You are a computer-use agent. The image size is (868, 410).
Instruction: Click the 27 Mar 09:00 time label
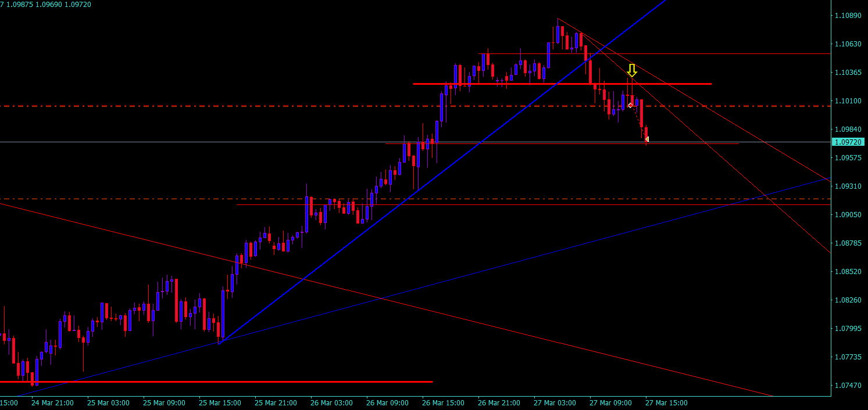click(x=610, y=402)
